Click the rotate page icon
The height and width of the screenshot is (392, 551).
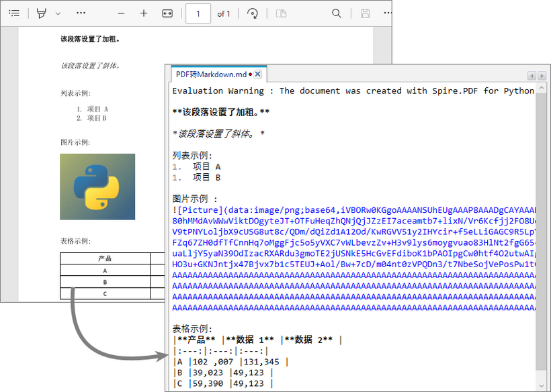click(x=252, y=13)
